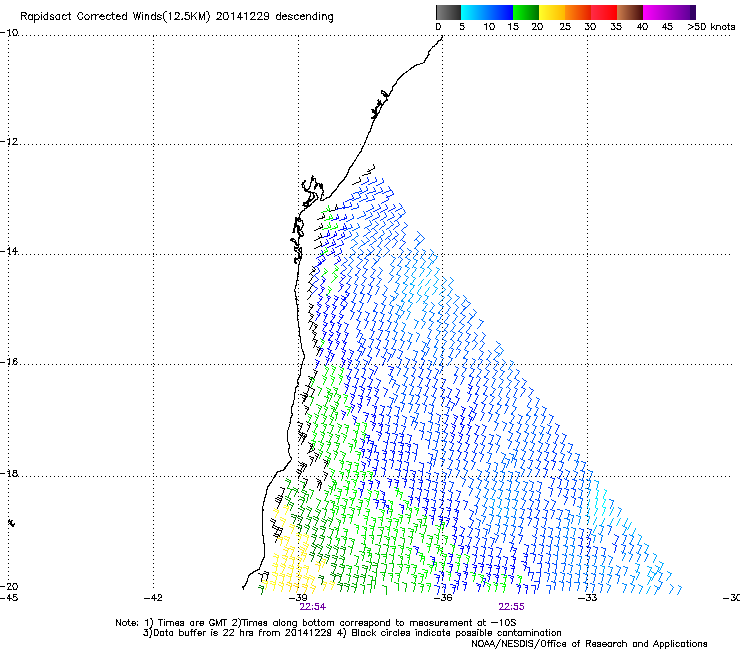Screen dimensions: 740x650
Task: Click the '22:54' purple time label
Action: click(312, 607)
